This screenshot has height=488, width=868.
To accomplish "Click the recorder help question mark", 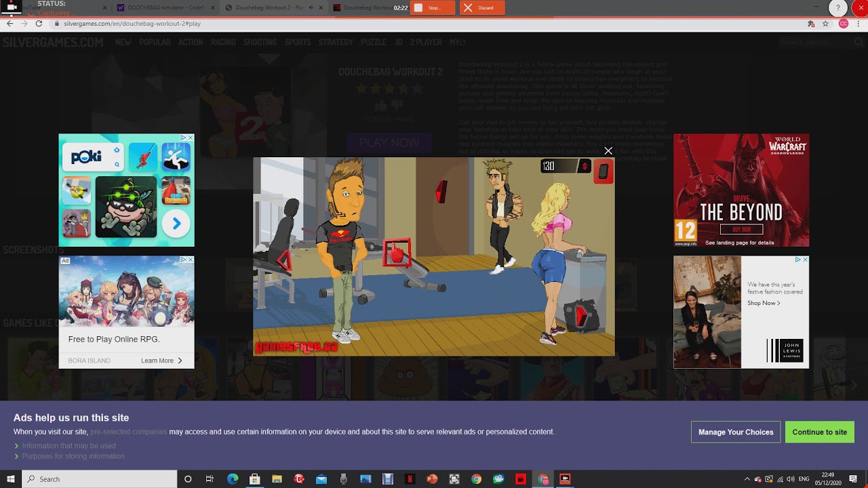I will 838,8.
